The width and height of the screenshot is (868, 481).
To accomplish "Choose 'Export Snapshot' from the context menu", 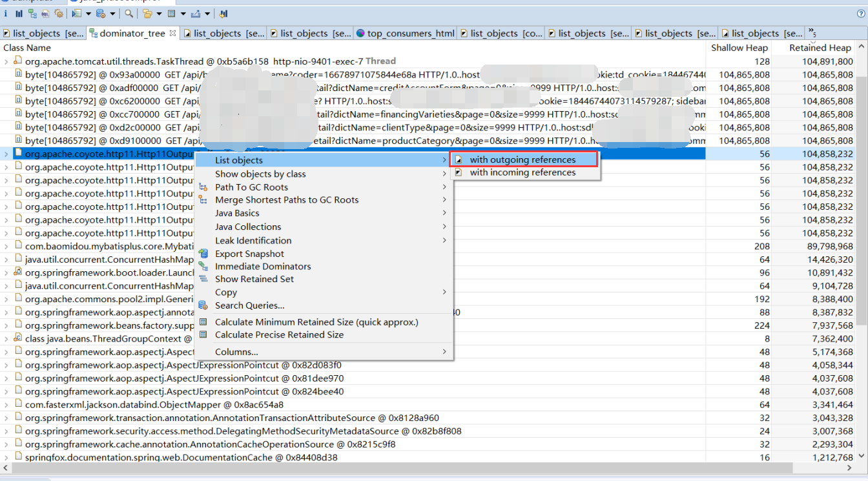I will point(323,254).
